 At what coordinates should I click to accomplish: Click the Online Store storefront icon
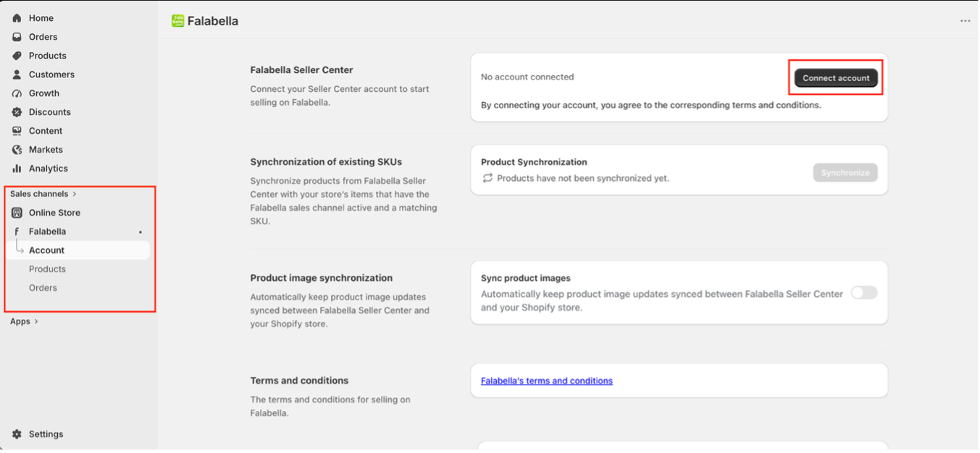tap(17, 213)
